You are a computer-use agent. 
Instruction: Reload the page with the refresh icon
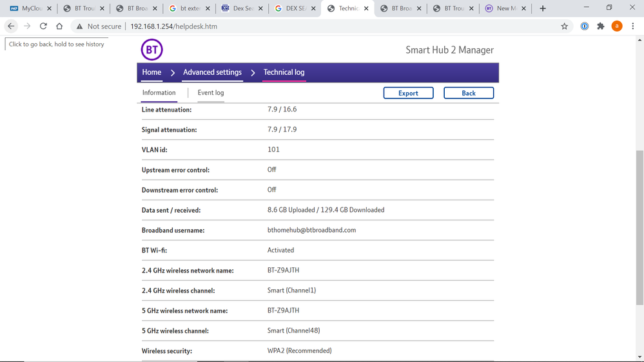point(43,26)
